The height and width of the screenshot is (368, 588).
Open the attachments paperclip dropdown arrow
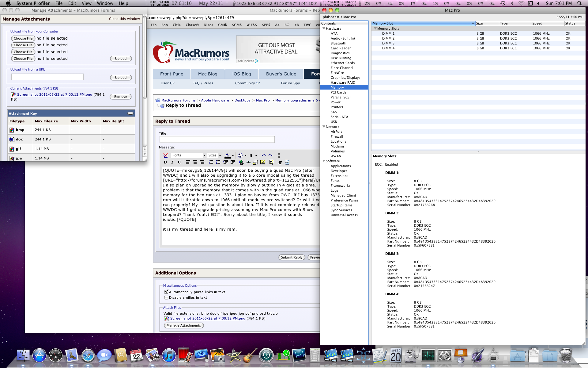(256, 155)
